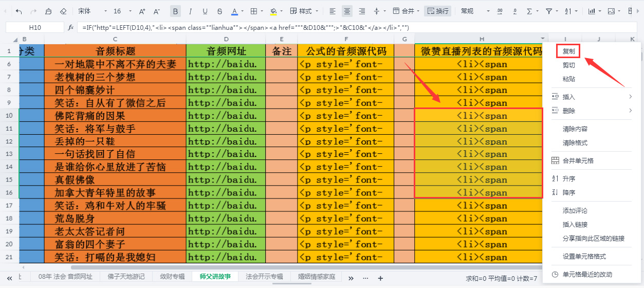Choose 清除内容 in context menu

575,129
